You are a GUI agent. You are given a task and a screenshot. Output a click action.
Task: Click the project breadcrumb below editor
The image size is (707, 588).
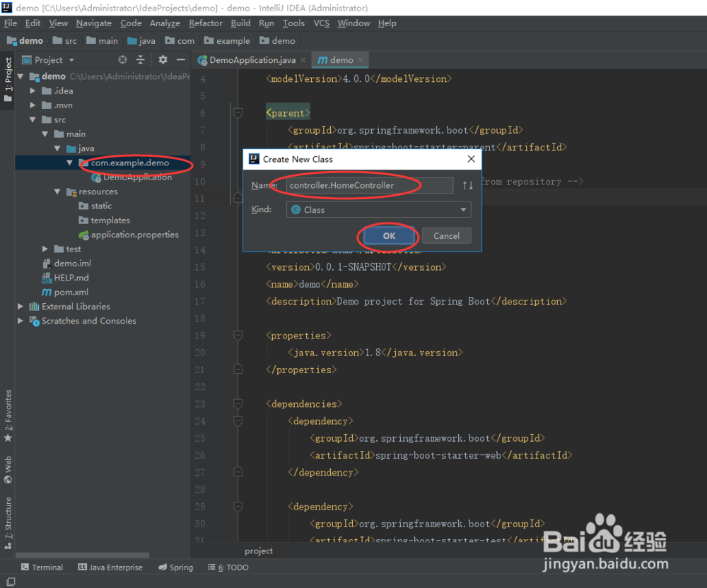tap(259, 551)
